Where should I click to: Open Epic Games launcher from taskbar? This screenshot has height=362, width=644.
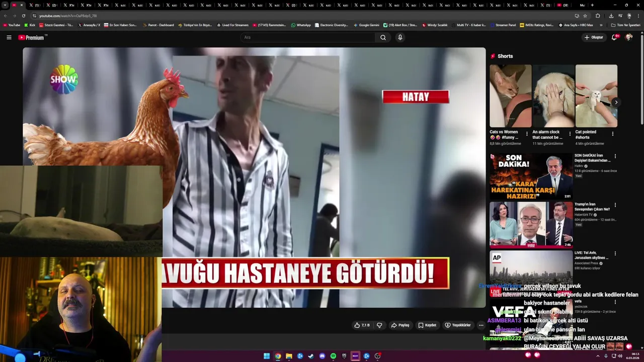(344, 356)
